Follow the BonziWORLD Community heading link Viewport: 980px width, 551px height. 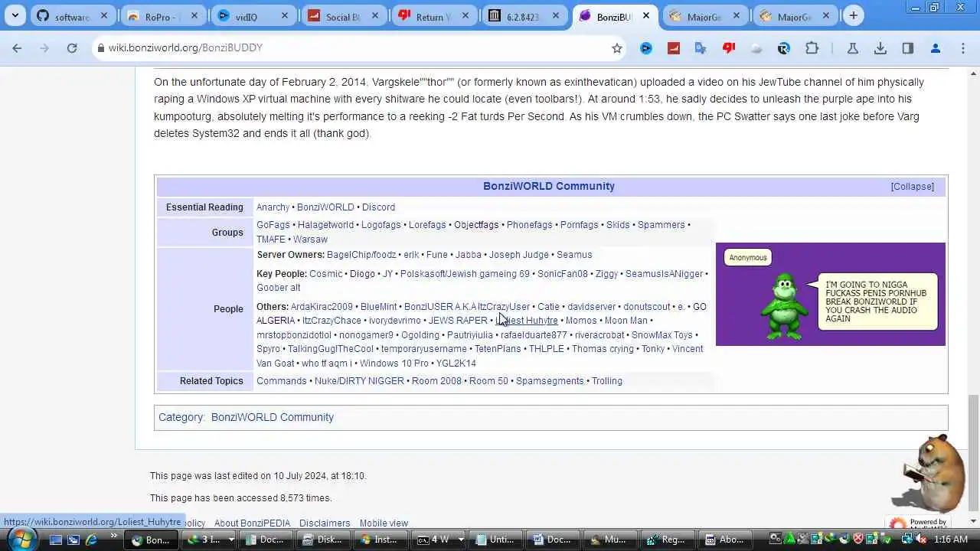click(549, 186)
